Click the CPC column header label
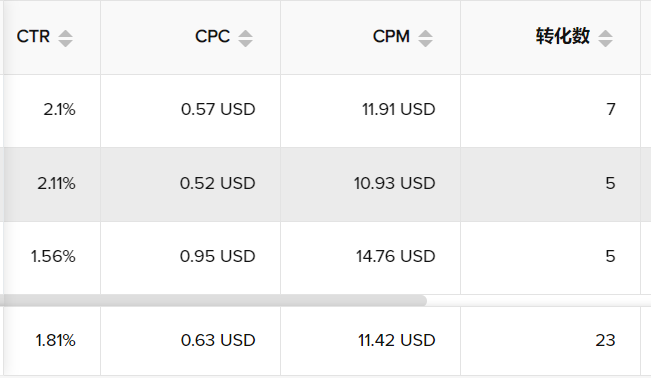 (x=213, y=37)
